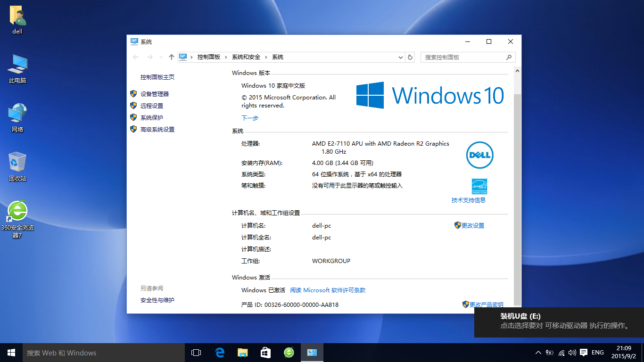Click the Forward arrow in the 系统 window

(150, 57)
